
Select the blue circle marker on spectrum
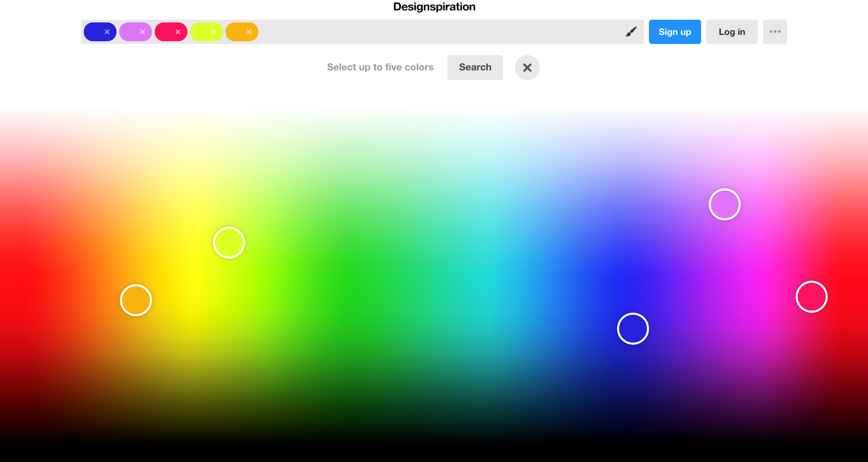[x=633, y=329]
